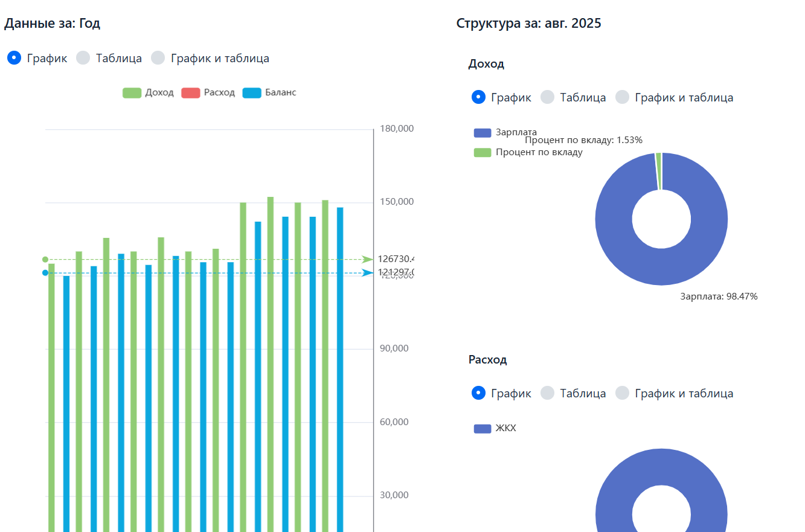Click the 150,000 axis label
The height and width of the screenshot is (532, 805).
point(397,202)
